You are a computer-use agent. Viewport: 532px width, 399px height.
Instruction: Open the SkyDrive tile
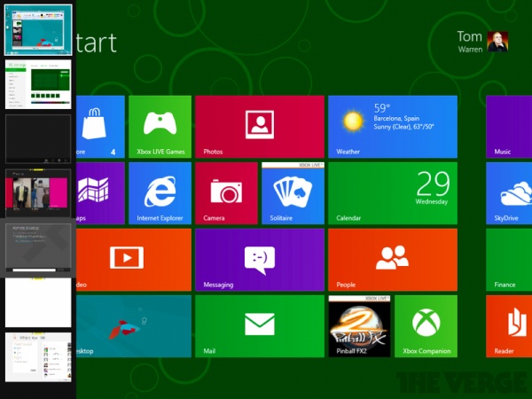tap(509, 192)
